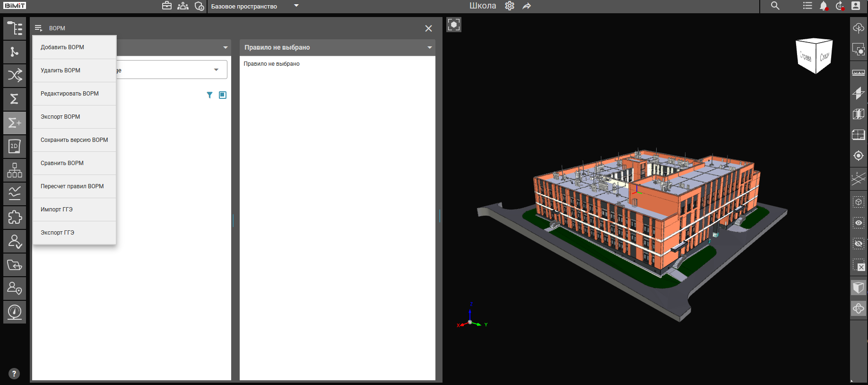Screen dimensions: 868x385
Task: Open the notifications bell
Action: tap(824, 6)
